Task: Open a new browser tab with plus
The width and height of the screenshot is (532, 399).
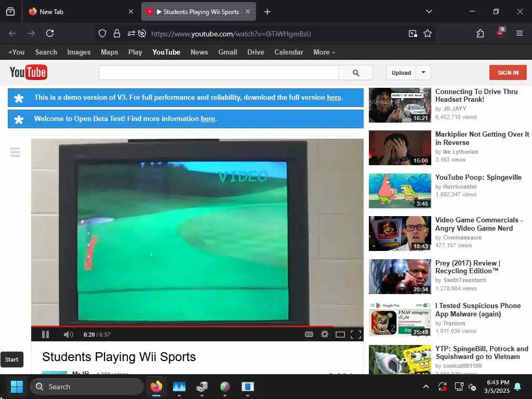Action: pyautogui.click(x=268, y=12)
